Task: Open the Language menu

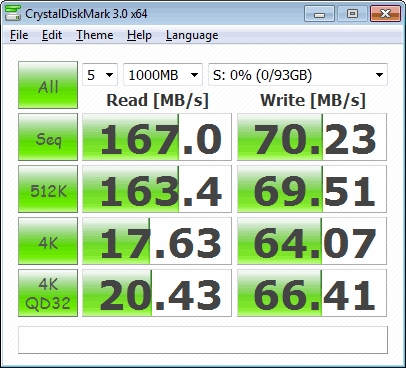Action: [192, 35]
